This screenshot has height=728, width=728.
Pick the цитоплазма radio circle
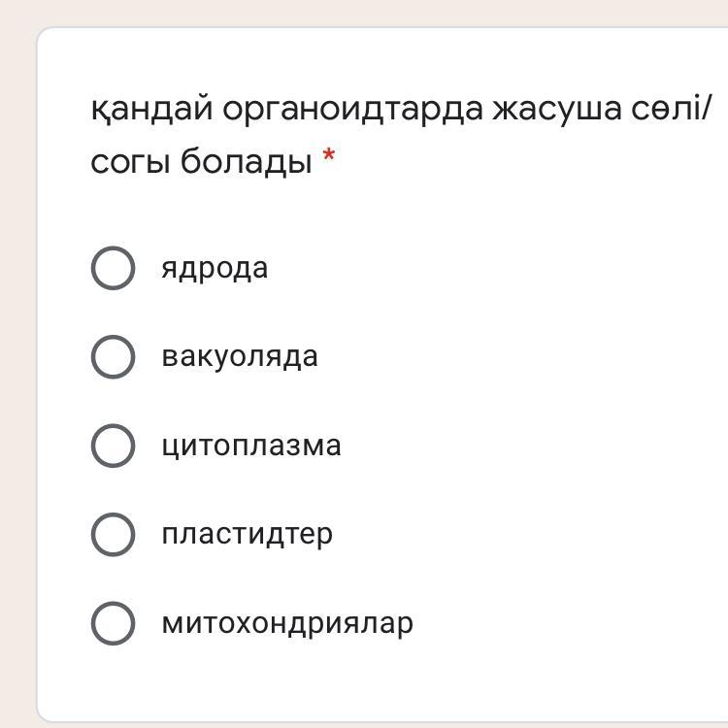click(x=113, y=446)
